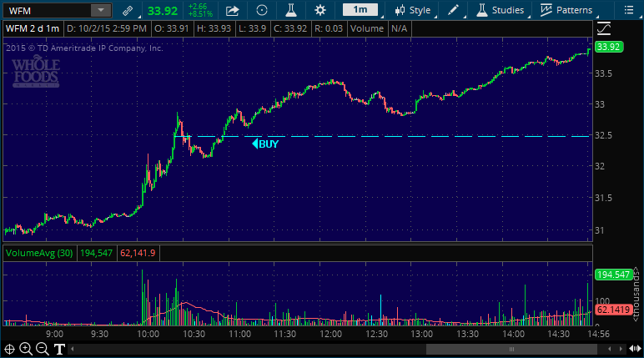The width and height of the screenshot is (644, 358).
Task: Click the BUY order marker on chart
Action: (x=265, y=144)
